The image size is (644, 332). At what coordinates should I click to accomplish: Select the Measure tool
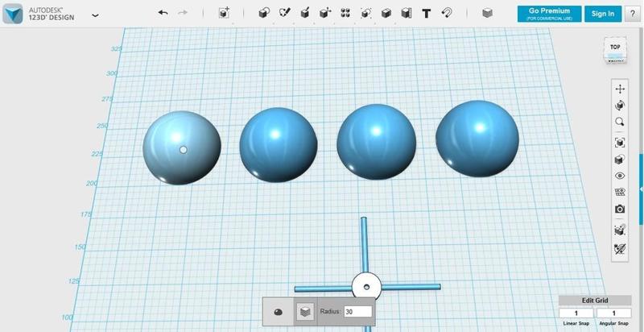pyautogui.click(x=407, y=13)
